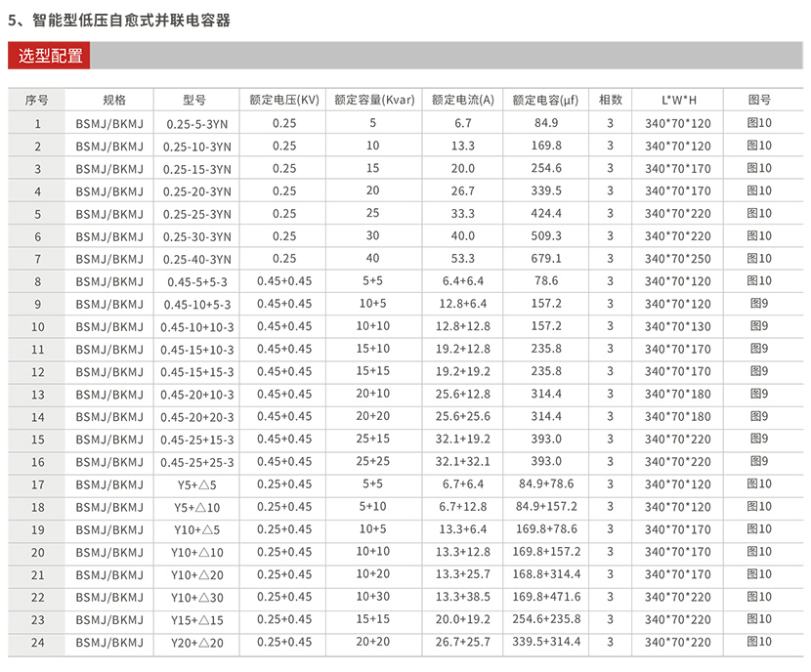Click rated current cell 13.3+38.5
The height and width of the screenshot is (672, 811).
point(462,597)
